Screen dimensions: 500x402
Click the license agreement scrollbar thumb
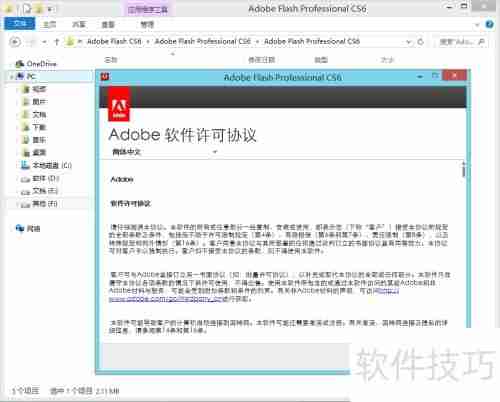pyautogui.click(x=463, y=170)
